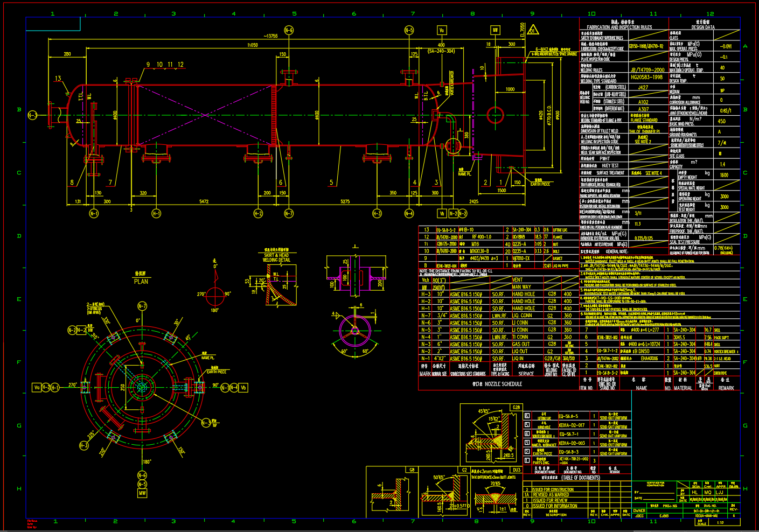Select the "MARK" column header in nozzle schedule
Image resolution: width=759 pixels, height=532 pixels.
(x=425, y=374)
